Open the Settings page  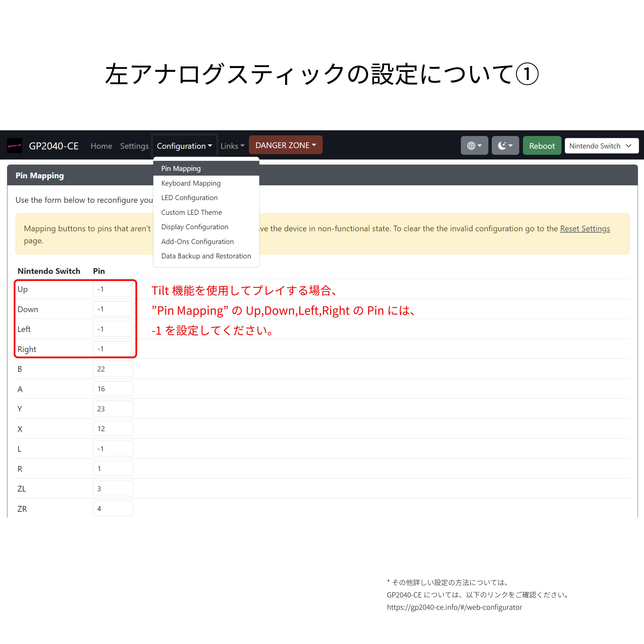(x=134, y=146)
